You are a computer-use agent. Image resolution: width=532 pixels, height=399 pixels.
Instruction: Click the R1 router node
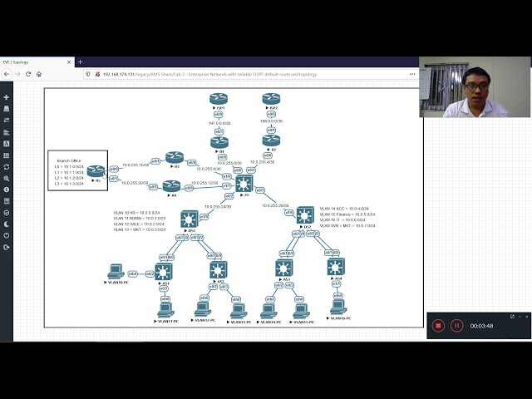click(x=219, y=142)
